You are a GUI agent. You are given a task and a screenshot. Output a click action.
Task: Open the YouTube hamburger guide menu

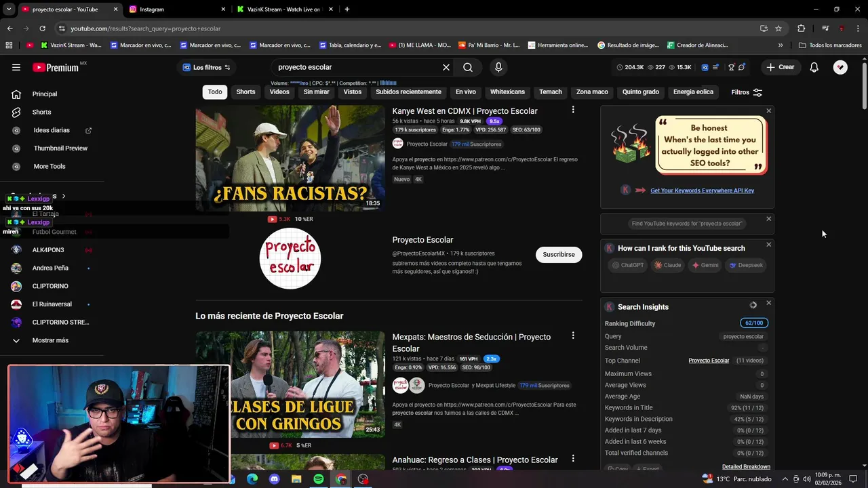tap(16, 67)
